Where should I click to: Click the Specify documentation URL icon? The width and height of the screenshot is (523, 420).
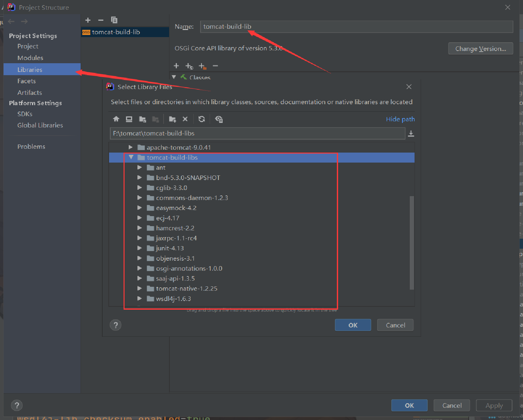point(189,66)
